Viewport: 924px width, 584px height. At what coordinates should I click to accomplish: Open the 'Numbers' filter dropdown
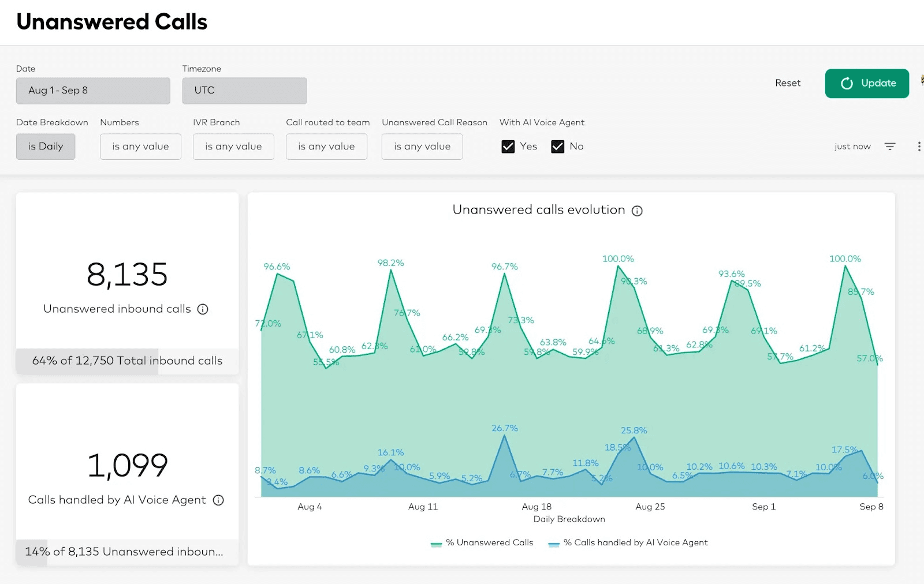[140, 147]
